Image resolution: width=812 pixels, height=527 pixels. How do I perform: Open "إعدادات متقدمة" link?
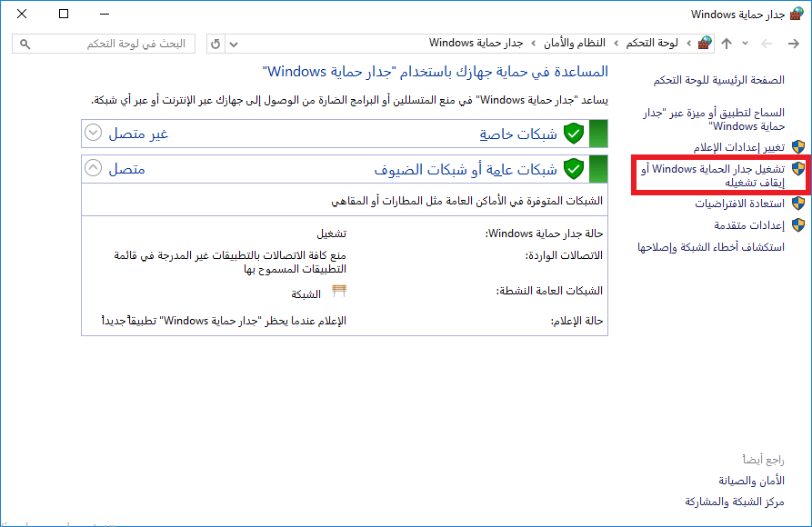click(749, 225)
